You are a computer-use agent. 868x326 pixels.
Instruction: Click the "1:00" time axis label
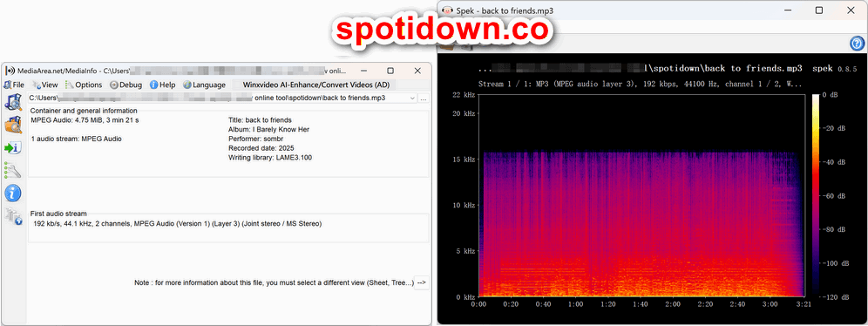tap(576, 304)
